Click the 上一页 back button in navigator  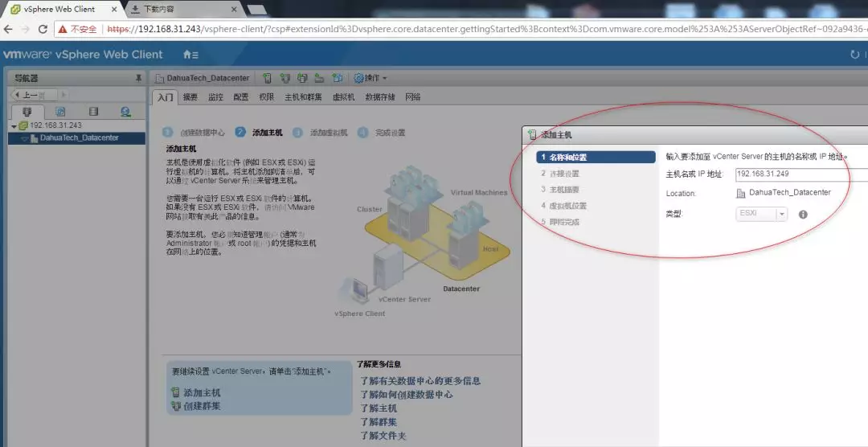(x=33, y=95)
